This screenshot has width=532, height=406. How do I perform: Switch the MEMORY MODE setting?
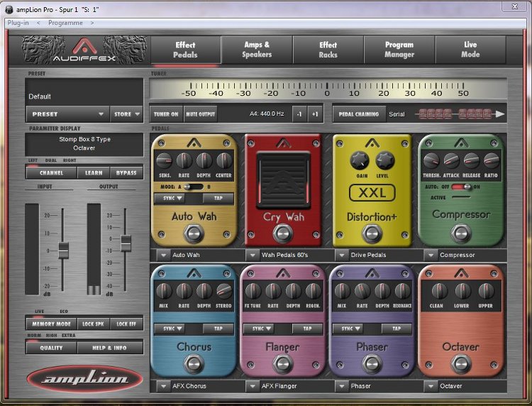coord(51,324)
